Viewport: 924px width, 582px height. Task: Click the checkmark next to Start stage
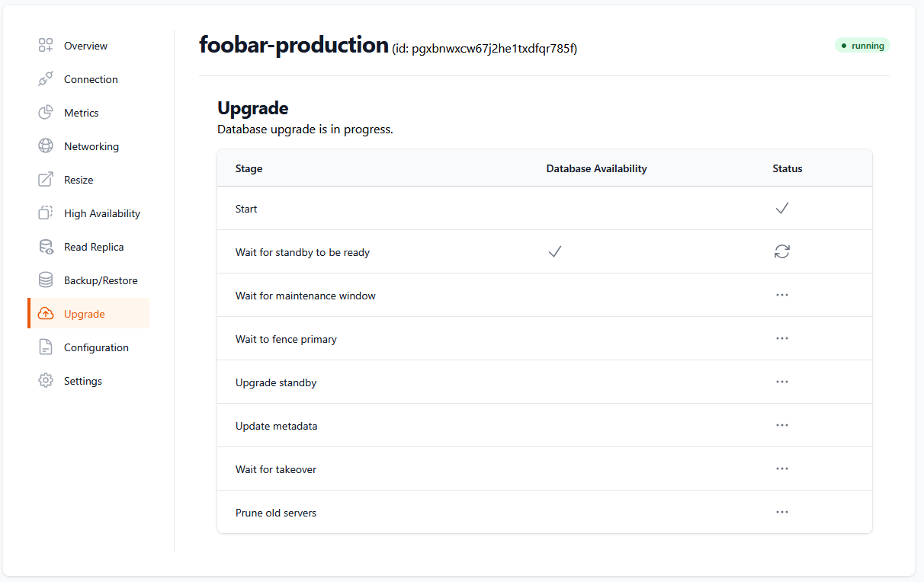pos(782,207)
